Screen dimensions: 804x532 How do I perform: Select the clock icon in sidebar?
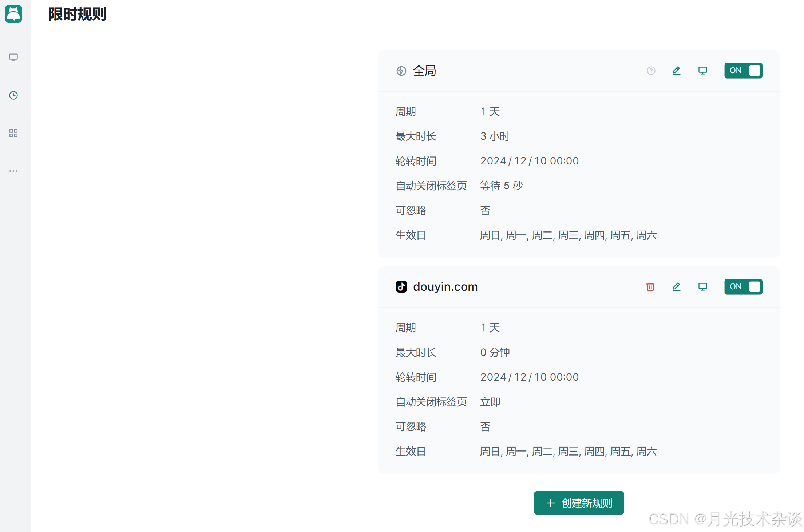tap(13, 95)
